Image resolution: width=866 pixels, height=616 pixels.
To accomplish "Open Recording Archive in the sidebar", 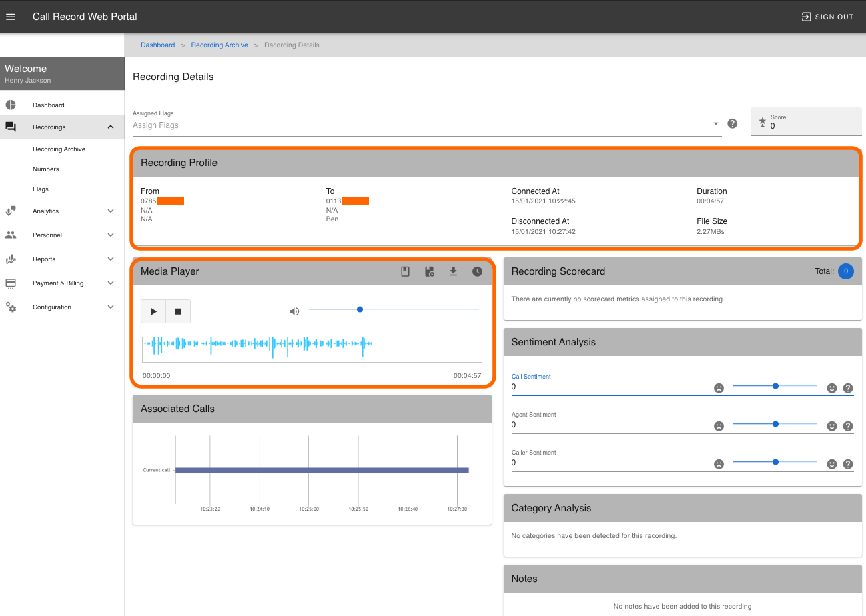I will 59,149.
